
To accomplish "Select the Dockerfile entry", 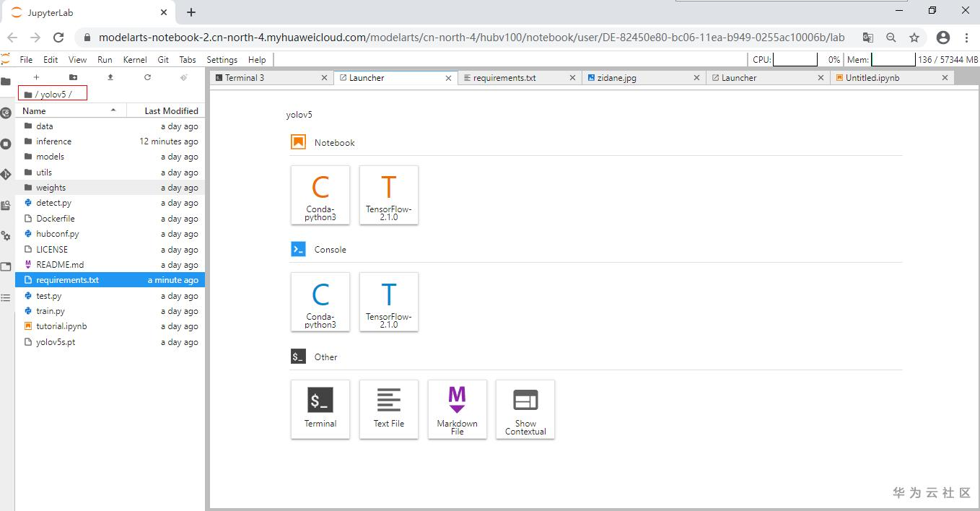I will click(110, 218).
